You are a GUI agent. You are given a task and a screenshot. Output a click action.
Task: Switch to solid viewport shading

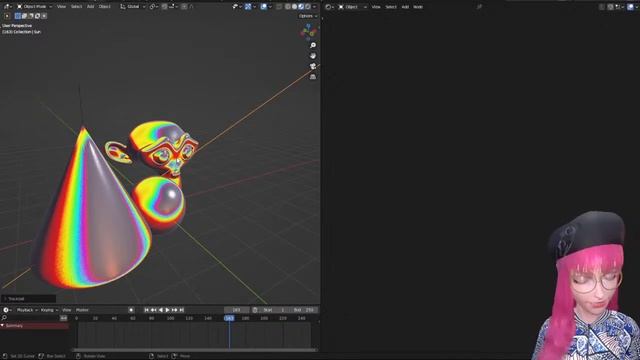click(x=294, y=7)
